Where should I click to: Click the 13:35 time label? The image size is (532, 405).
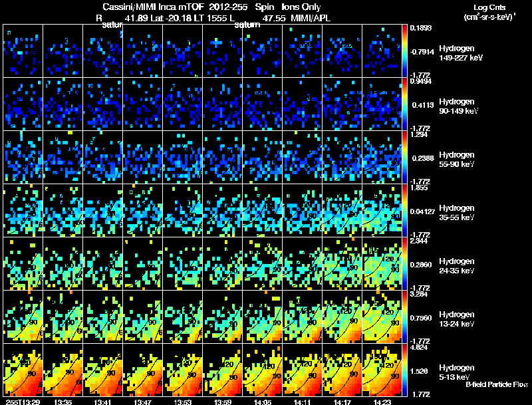click(63, 402)
